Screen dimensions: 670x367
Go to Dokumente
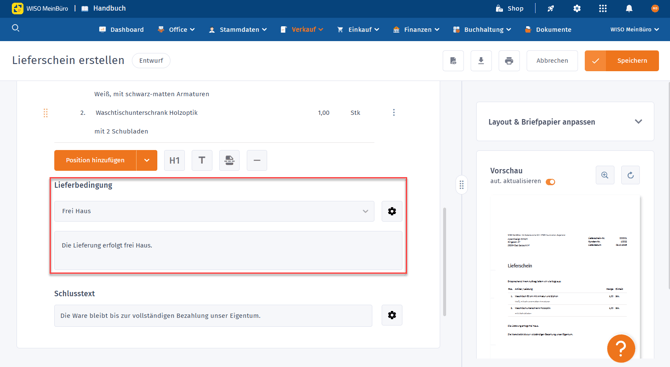point(548,29)
